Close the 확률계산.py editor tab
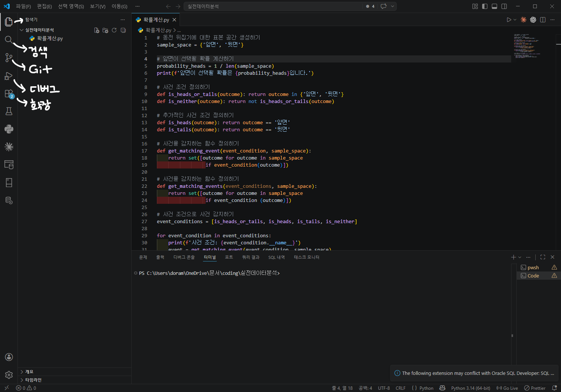Screen dimensions: 561x392 pyautogui.click(x=174, y=20)
